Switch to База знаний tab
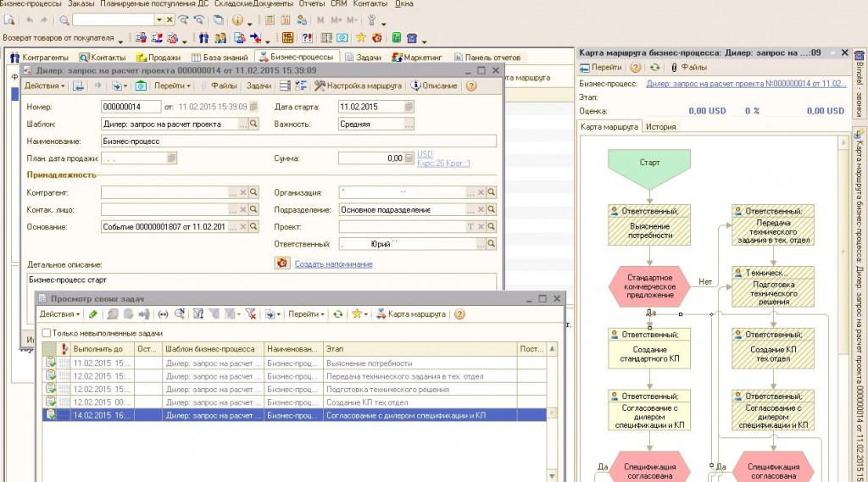 (x=220, y=57)
